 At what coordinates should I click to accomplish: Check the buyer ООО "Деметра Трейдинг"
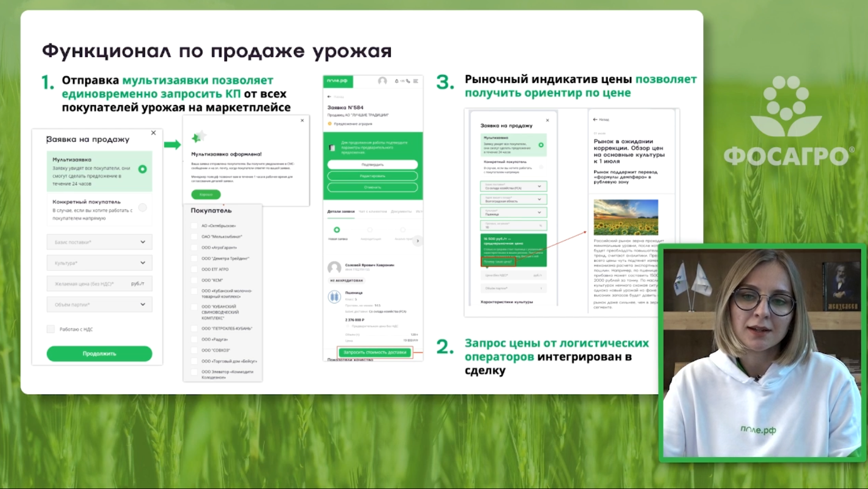[194, 259]
